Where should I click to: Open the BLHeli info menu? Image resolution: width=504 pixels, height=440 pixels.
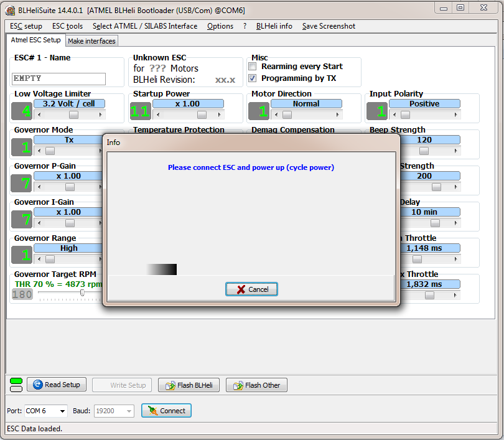[274, 26]
